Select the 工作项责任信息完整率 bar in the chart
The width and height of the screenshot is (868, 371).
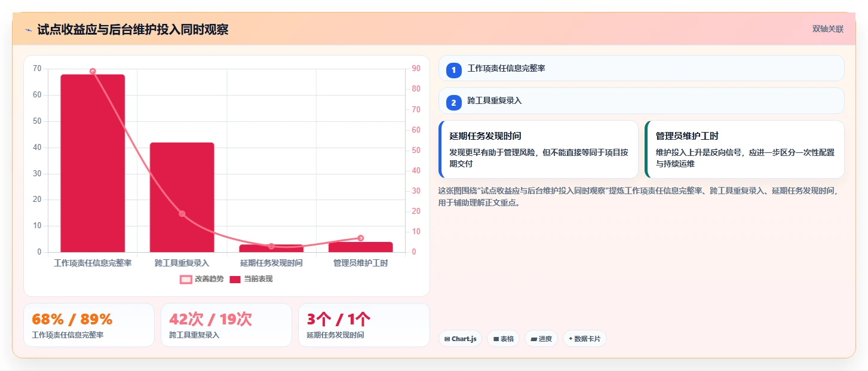point(93,163)
